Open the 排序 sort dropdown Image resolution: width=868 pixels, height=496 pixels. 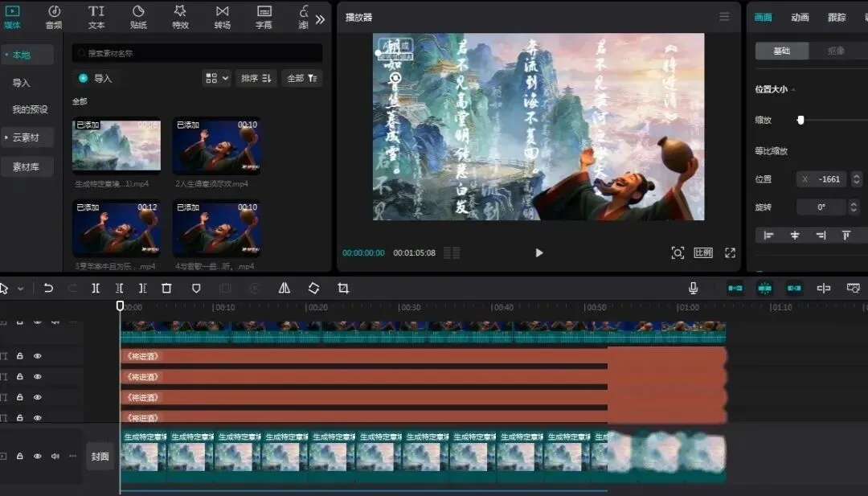click(256, 78)
